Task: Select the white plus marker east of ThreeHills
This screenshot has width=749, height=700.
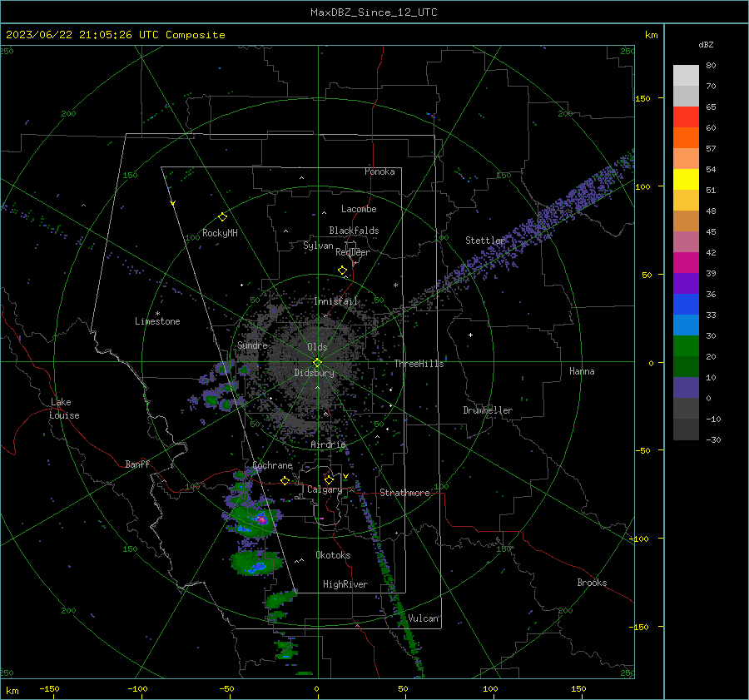Action: 470,335
